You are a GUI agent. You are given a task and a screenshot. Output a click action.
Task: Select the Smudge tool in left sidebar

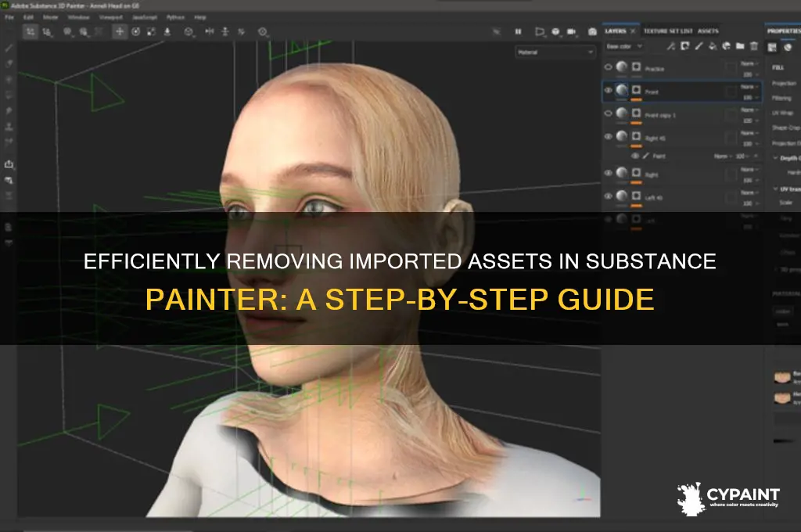9,111
